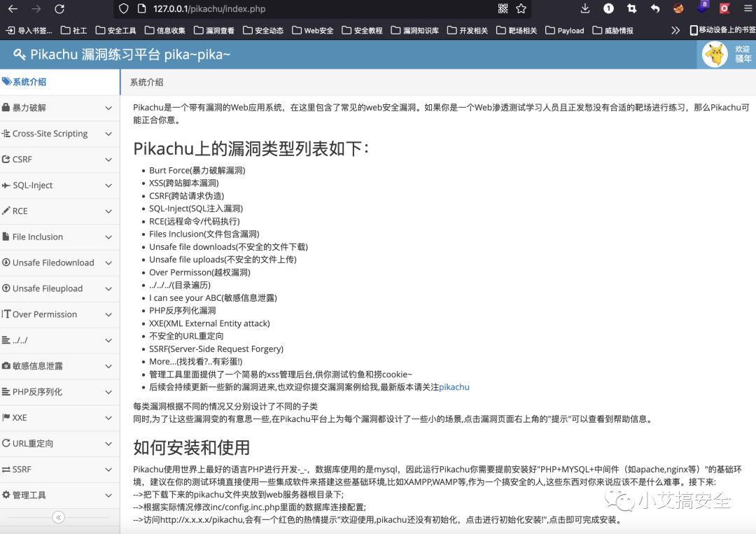Open the 系统介绍 sidebar item

point(59,82)
